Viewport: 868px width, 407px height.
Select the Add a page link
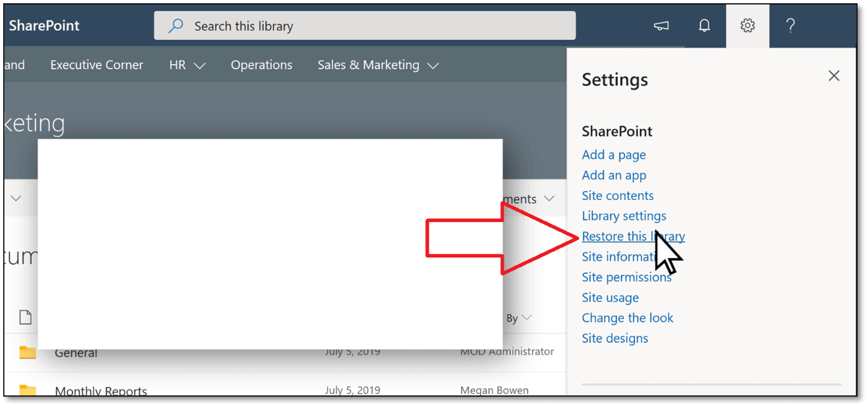614,155
